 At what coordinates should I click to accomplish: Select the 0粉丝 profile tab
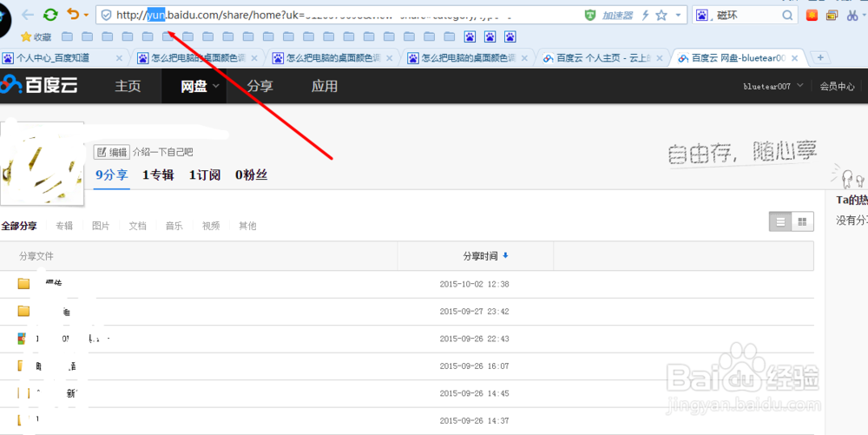[252, 175]
